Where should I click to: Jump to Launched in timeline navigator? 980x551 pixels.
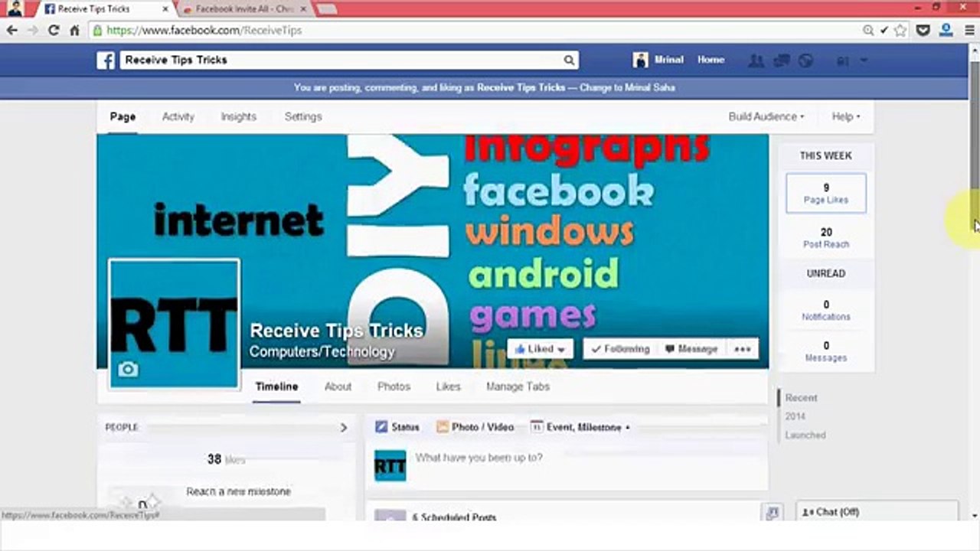pos(805,435)
